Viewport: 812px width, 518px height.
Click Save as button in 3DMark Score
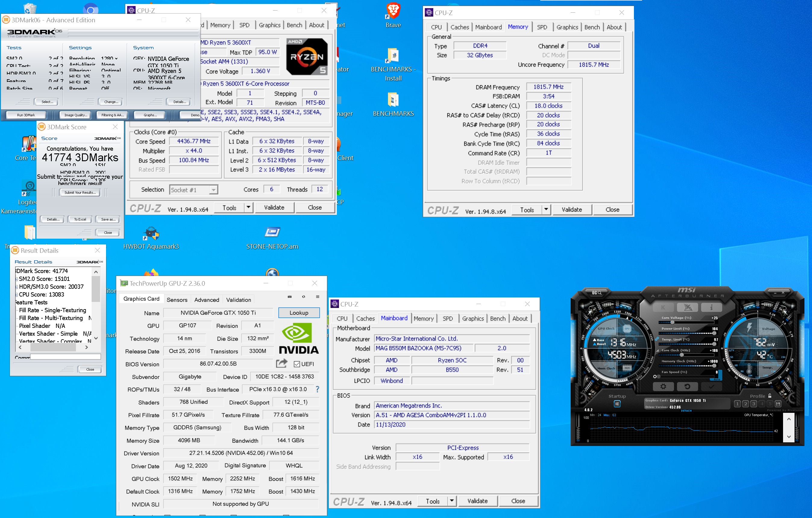(108, 219)
